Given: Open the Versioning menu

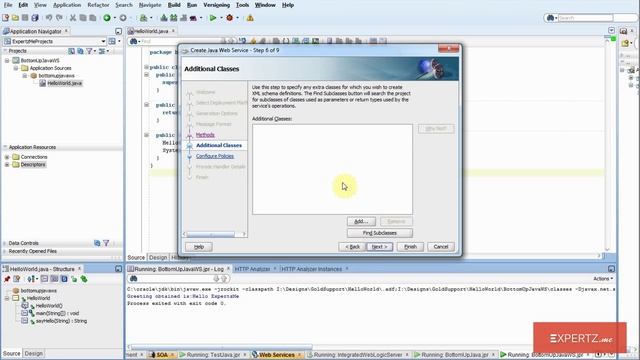Looking at the screenshot, I should pyautogui.click(x=216, y=5).
